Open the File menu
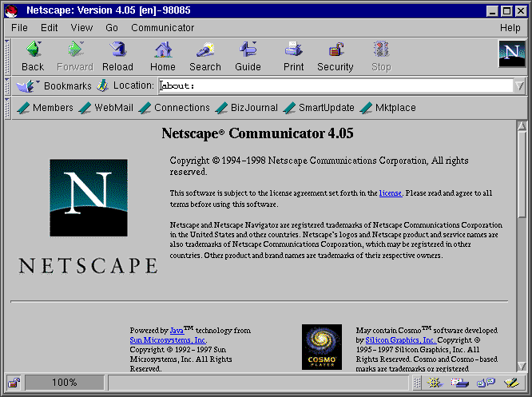Viewport: 532px width, 397px height. pos(19,28)
